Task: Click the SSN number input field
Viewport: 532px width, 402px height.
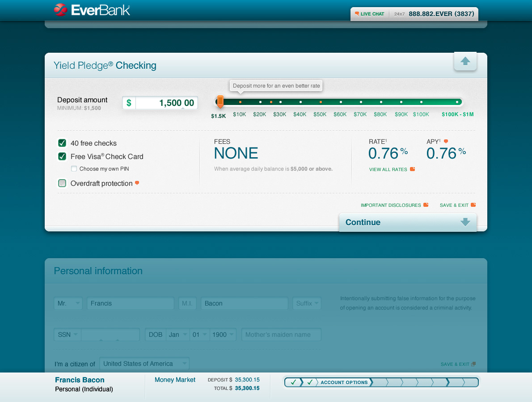Action: (x=110, y=335)
